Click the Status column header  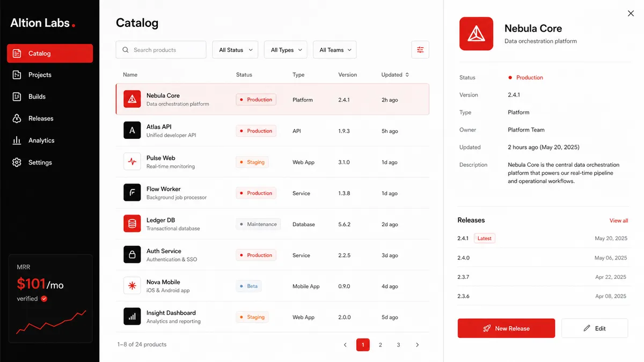(x=244, y=75)
